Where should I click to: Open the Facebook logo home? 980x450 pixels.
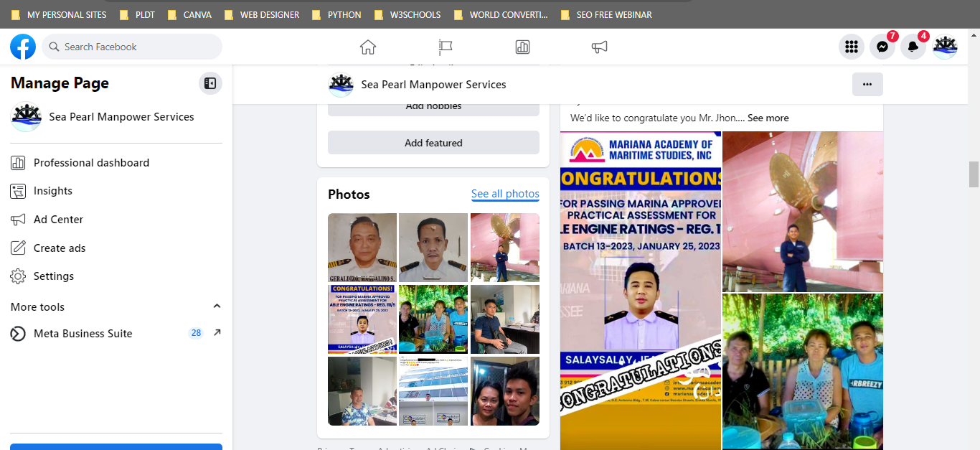23,47
